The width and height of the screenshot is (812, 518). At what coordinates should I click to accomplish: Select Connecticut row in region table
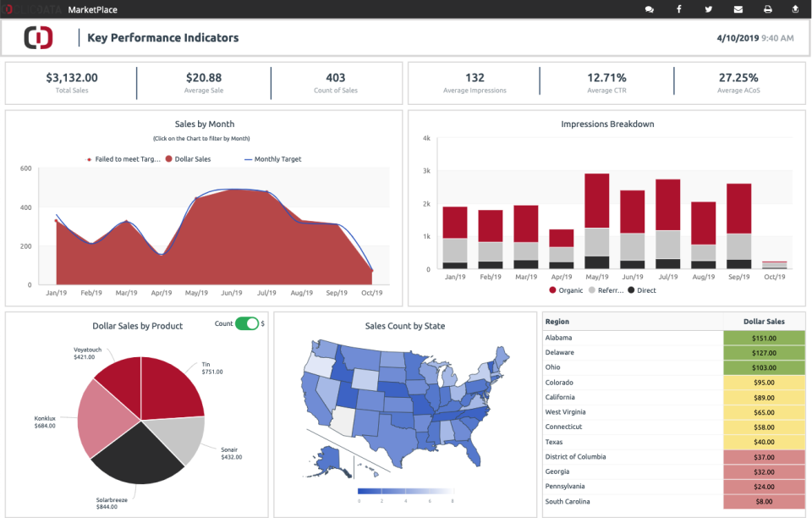click(674, 427)
